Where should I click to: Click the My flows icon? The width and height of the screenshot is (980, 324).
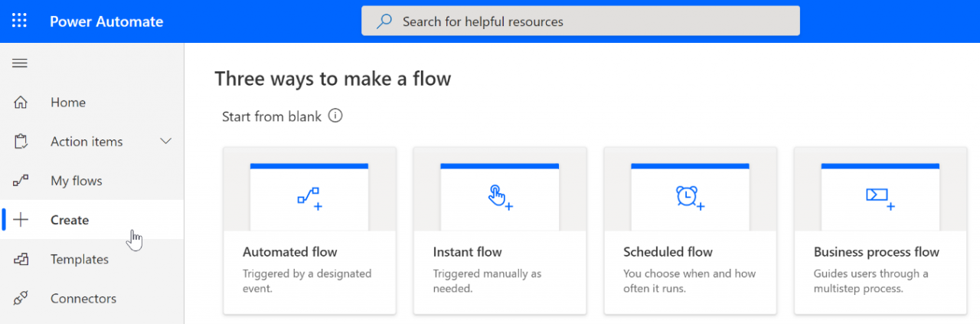click(21, 181)
